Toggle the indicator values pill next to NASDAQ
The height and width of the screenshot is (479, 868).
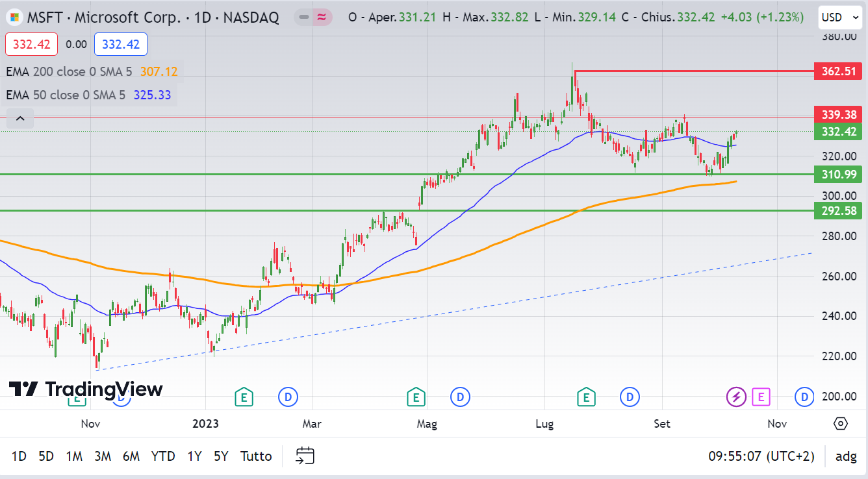coord(313,18)
